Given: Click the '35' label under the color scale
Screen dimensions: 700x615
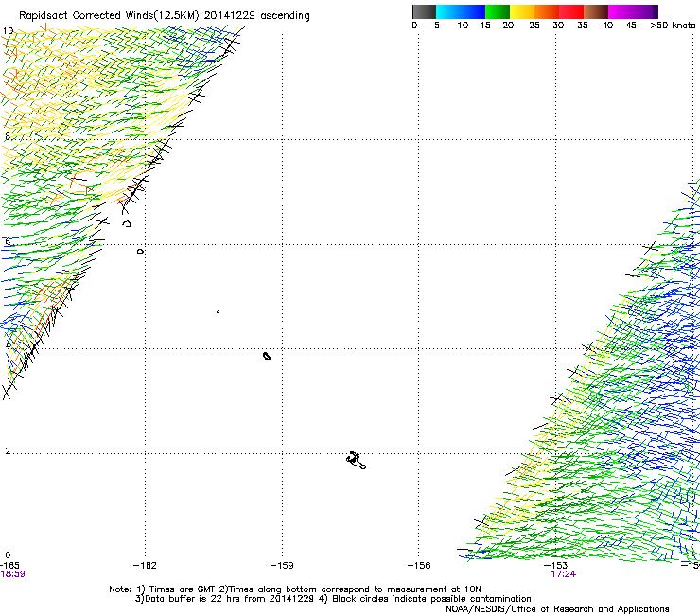Looking at the screenshot, I should 583,26.
